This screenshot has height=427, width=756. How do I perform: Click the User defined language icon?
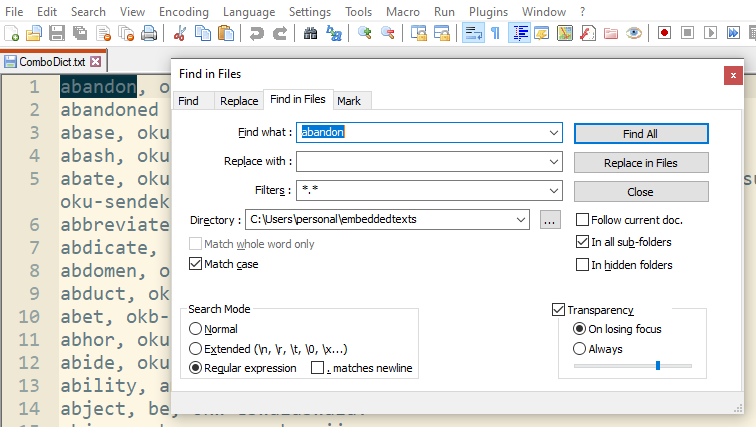click(541, 33)
